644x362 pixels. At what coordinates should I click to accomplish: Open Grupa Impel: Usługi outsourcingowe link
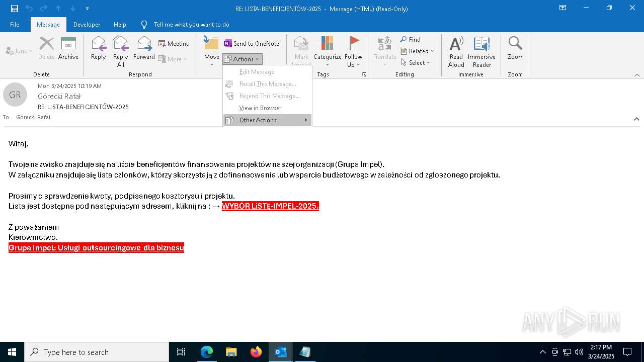96,247
